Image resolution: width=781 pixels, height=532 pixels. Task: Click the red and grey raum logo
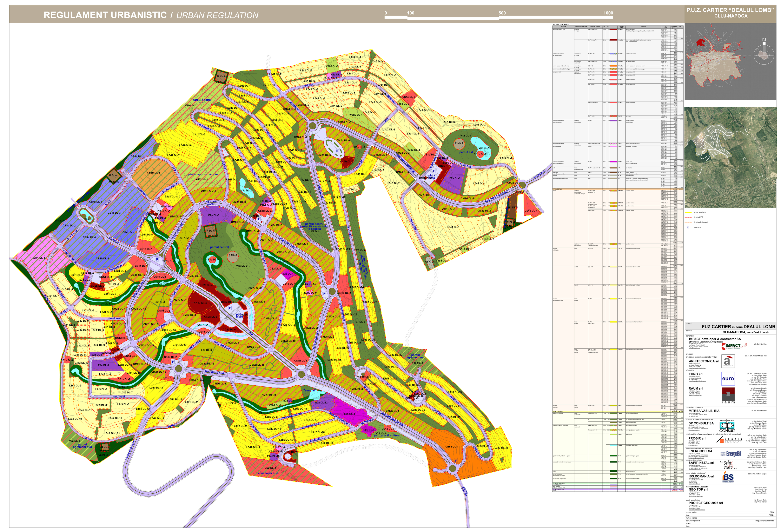728,395
